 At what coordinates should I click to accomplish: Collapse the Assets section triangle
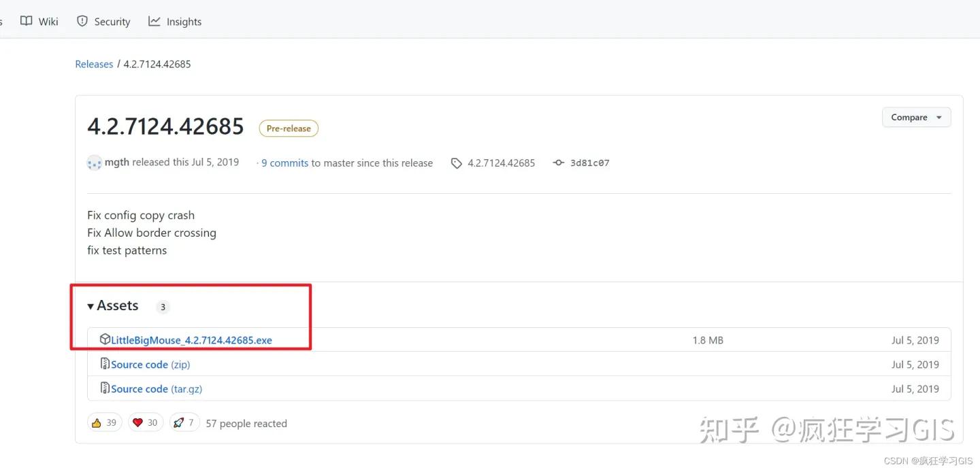point(90,306)
